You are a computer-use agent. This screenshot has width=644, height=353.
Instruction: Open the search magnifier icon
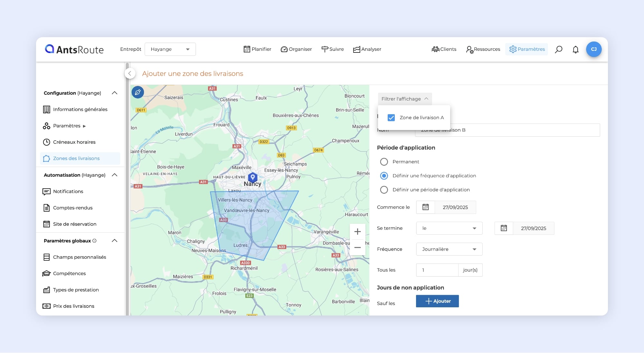point(558,49)
